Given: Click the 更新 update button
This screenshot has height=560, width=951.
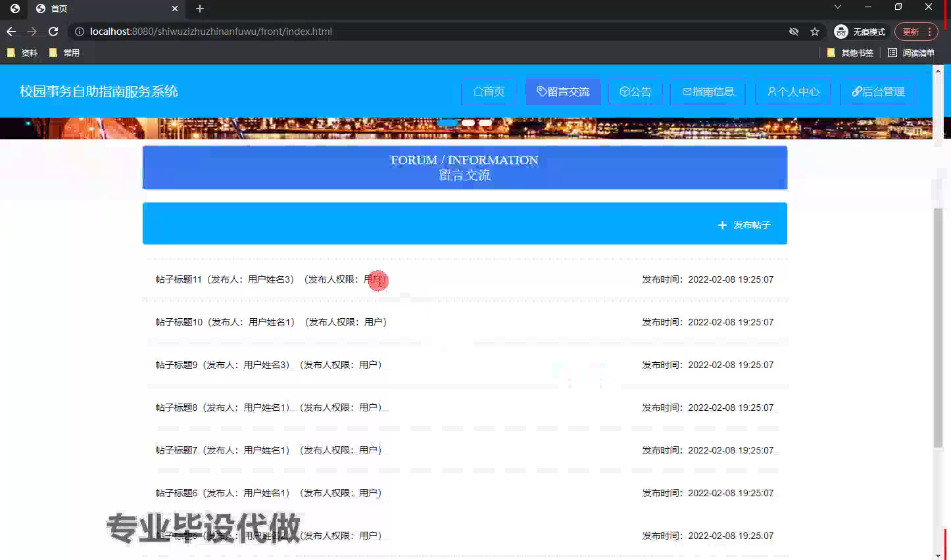Looking at the screenshot, I should (911, 32).
